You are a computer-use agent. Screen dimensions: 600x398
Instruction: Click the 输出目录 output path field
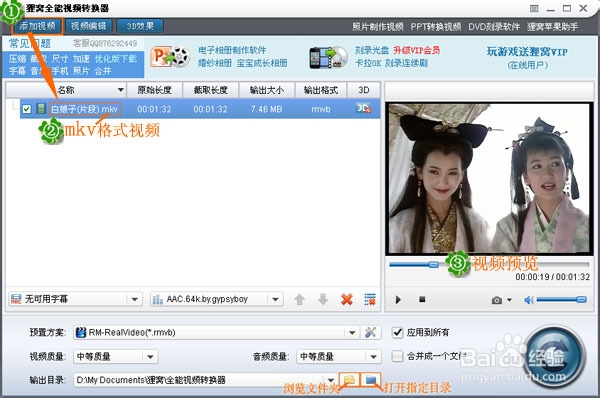[x=205, y=380]
